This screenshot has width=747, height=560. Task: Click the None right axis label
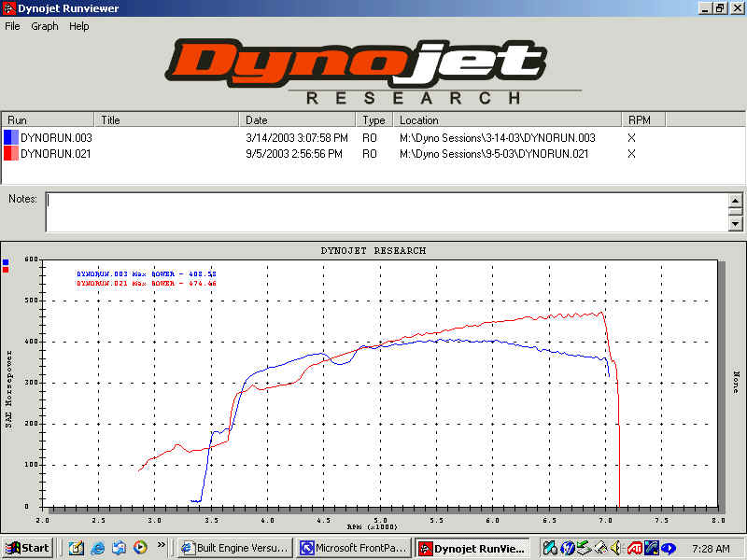click(736, 383)
